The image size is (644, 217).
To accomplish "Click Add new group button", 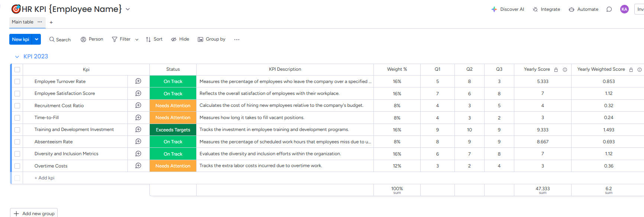I will [x=34, y=213].
